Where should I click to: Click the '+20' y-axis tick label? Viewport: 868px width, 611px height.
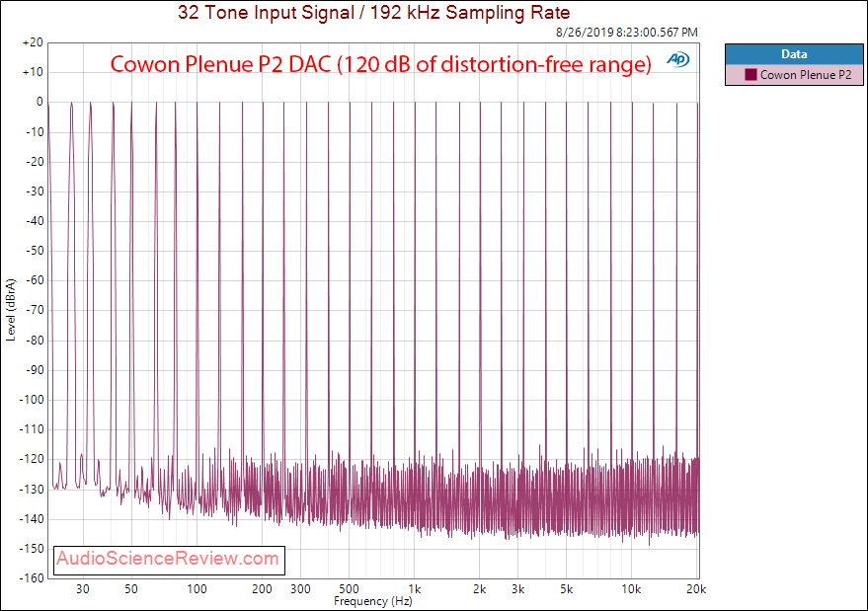tap(33, 42)
